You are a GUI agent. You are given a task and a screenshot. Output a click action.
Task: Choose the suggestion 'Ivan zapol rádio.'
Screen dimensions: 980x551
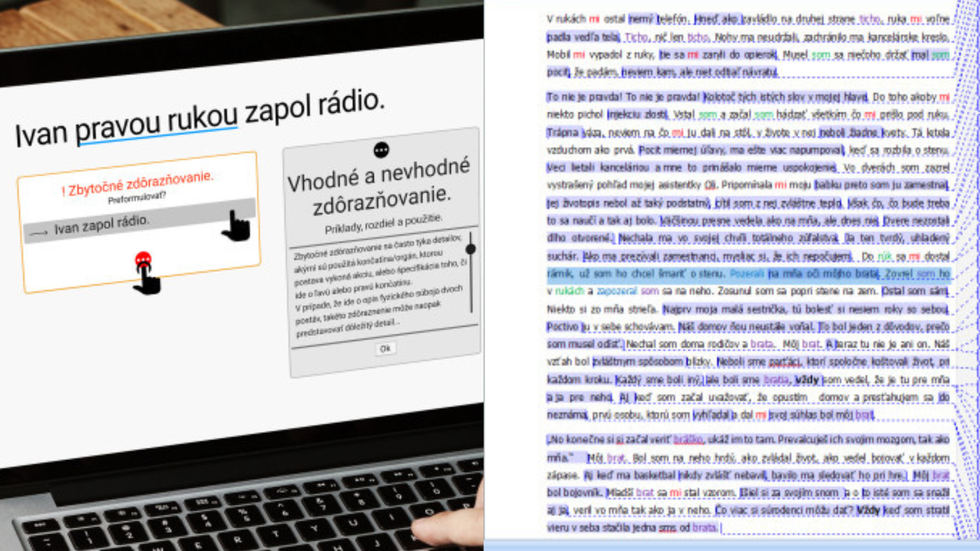tap(102, 225)
